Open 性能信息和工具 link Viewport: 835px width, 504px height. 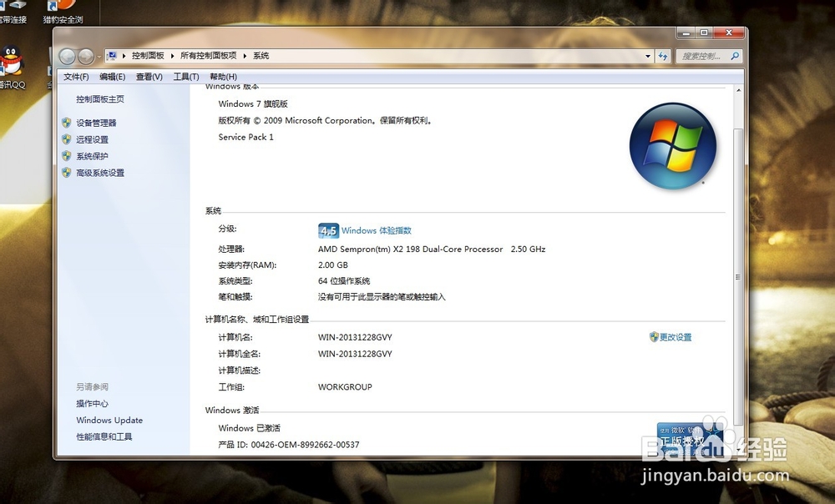point(104,436)
